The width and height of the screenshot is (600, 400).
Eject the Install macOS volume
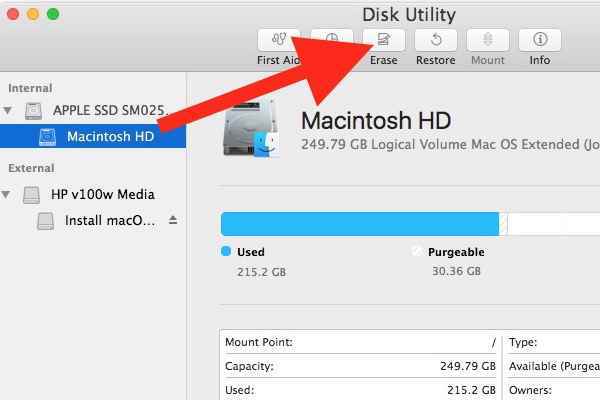pos(172,220)
